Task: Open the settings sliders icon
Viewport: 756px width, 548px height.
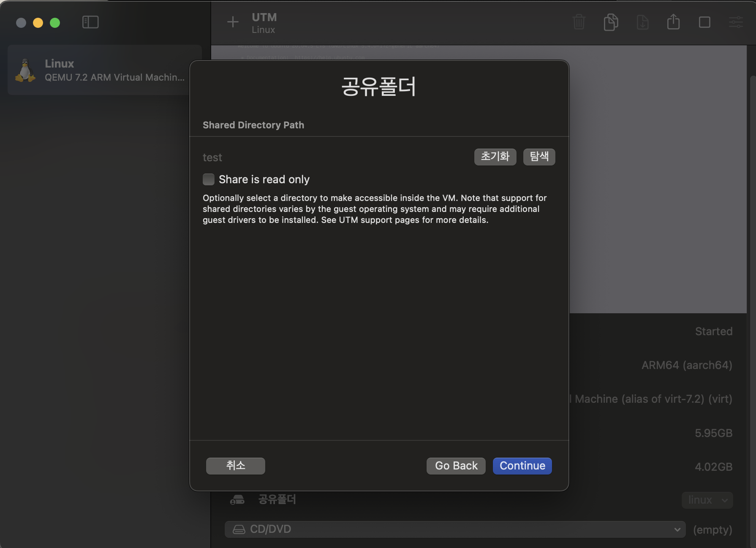Action: 736,22
